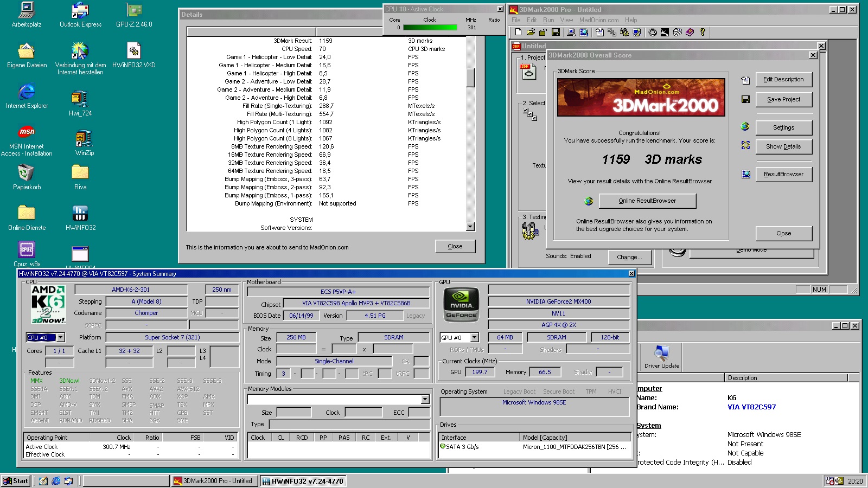Launch Internet Explorer from quick launch bar
868x488 pixels.
point(56,481)
